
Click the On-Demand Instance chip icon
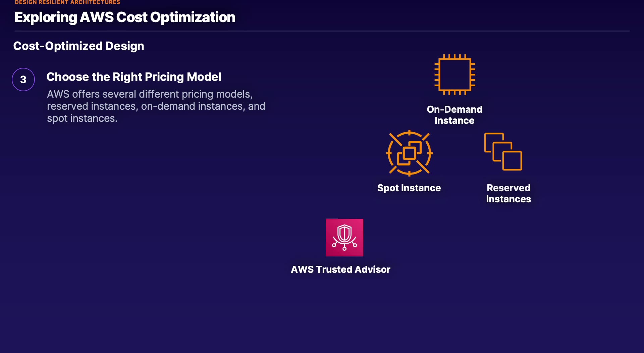454,74
